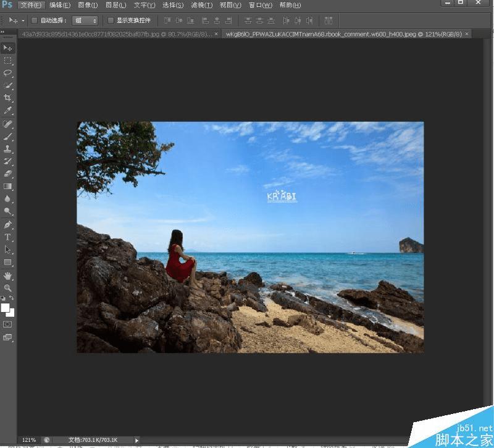Expand the Move tool preset picker arrow
The image size is (494, 448).
(23, 21)
